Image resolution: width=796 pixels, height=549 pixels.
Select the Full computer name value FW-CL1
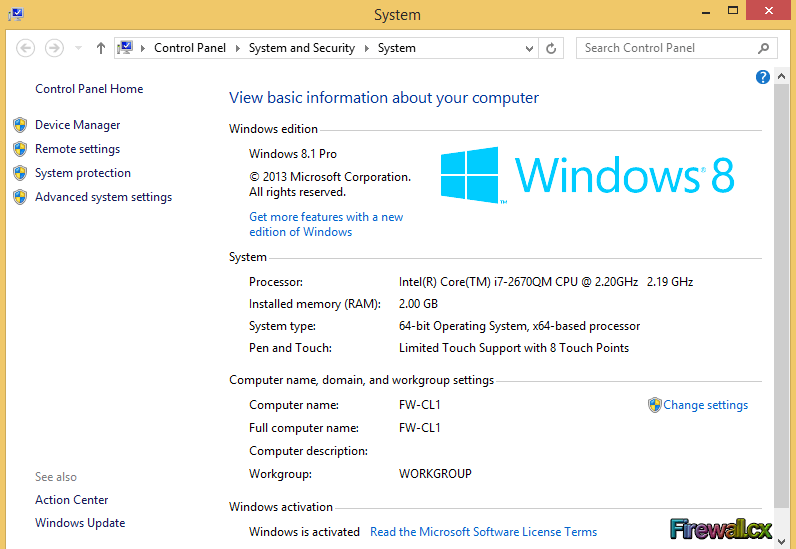(420, 428)
